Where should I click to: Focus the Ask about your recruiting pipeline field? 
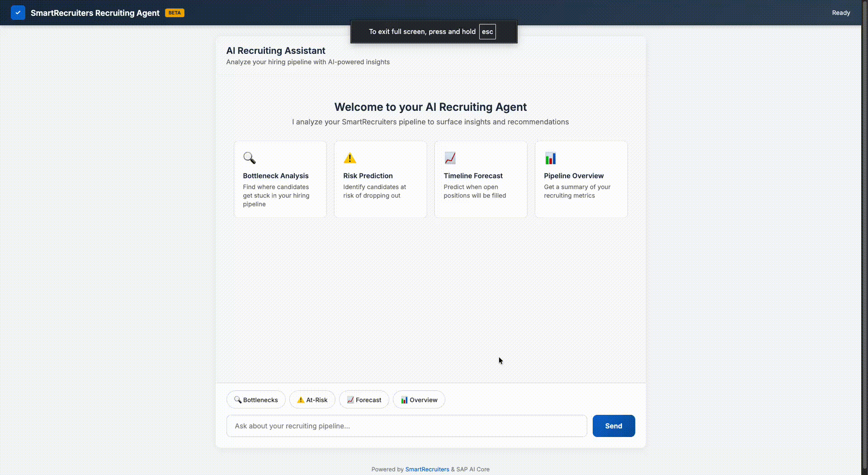tap(407, 426)
